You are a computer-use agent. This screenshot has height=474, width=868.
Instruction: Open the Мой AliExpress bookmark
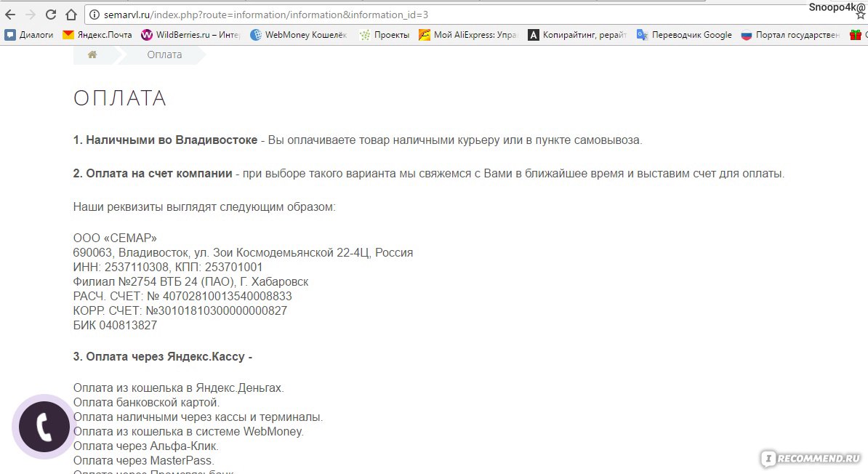click(468, 35)
